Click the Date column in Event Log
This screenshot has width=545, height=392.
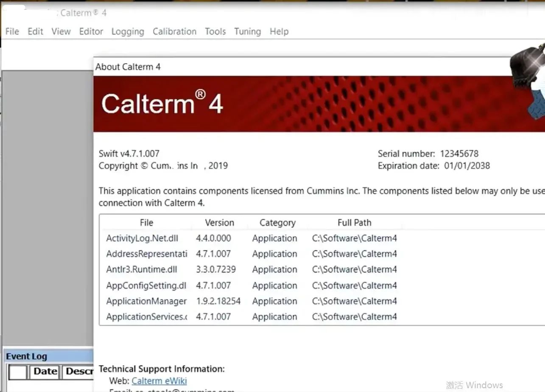45,372
